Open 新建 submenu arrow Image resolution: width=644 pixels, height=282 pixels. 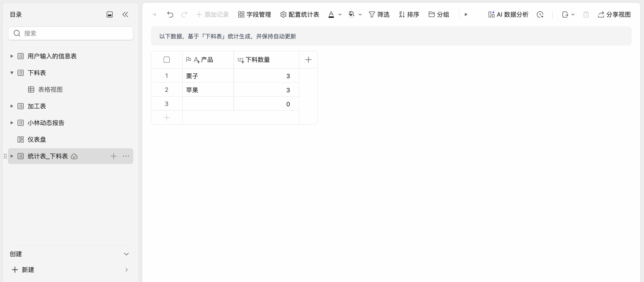[127, 270]
